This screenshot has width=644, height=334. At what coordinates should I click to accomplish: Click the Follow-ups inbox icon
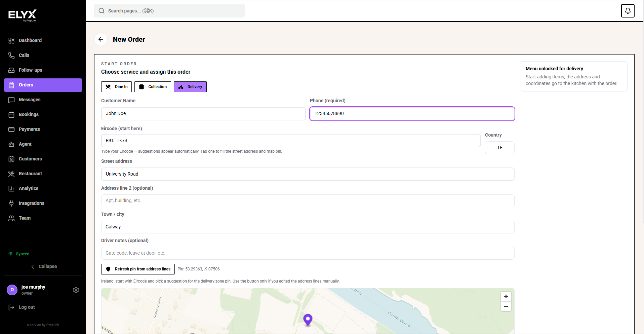11,70
